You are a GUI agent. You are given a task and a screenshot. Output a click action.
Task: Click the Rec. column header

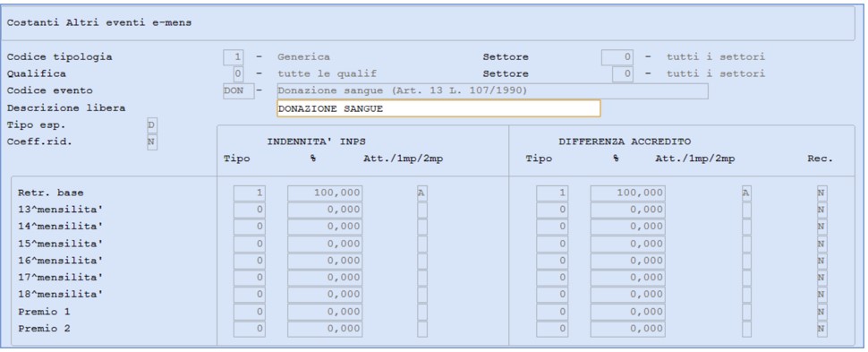click(820, 159)
